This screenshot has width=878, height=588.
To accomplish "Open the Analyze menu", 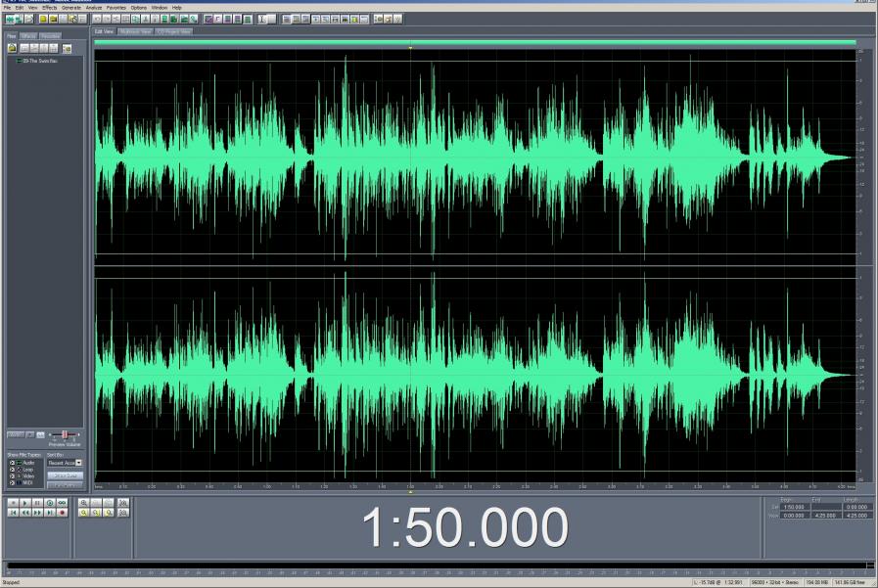I will coord(93,7).
